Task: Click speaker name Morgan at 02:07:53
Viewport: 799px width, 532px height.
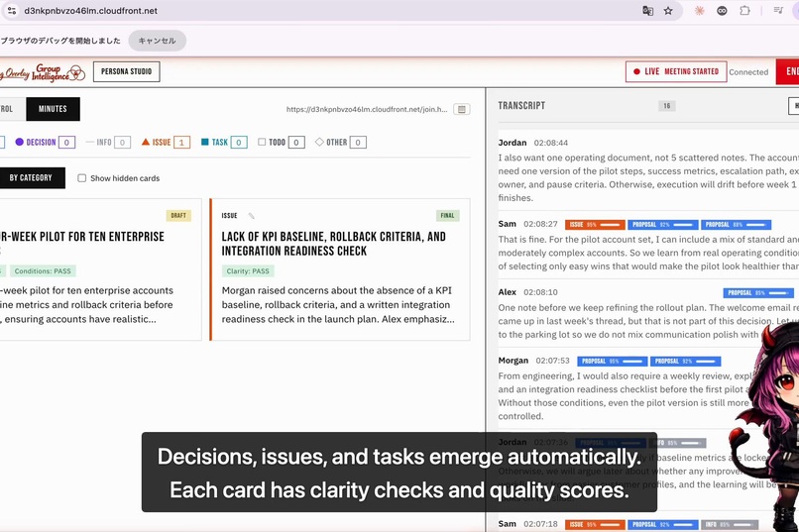Action: (514, 361)
